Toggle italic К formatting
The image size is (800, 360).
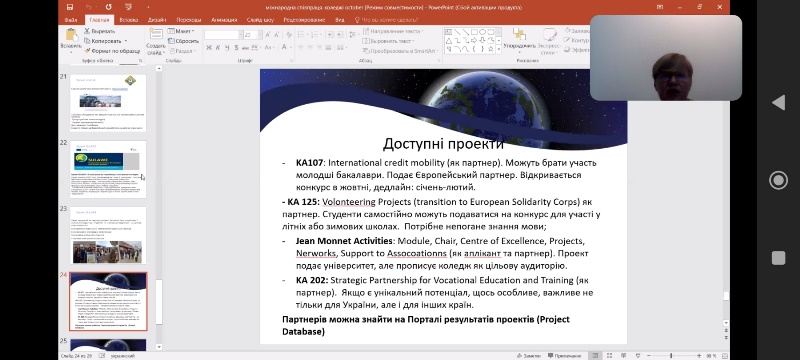218,47
